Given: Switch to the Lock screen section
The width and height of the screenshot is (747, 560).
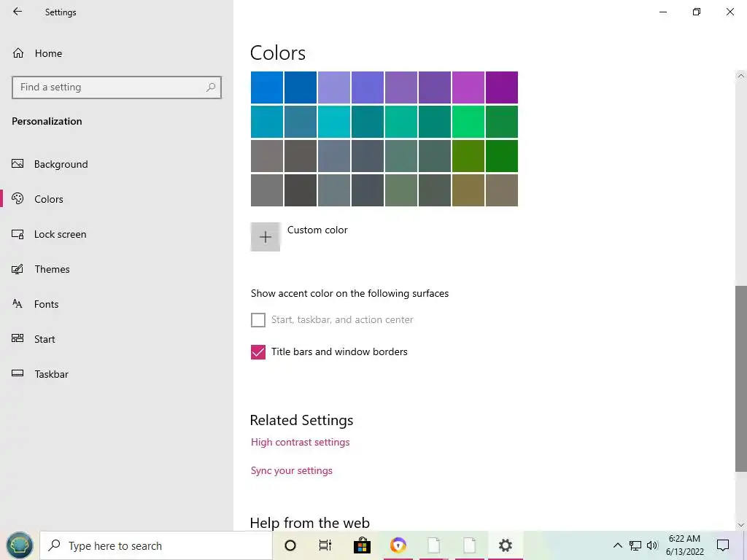Looking at the screenshot, I should [60, 234].
